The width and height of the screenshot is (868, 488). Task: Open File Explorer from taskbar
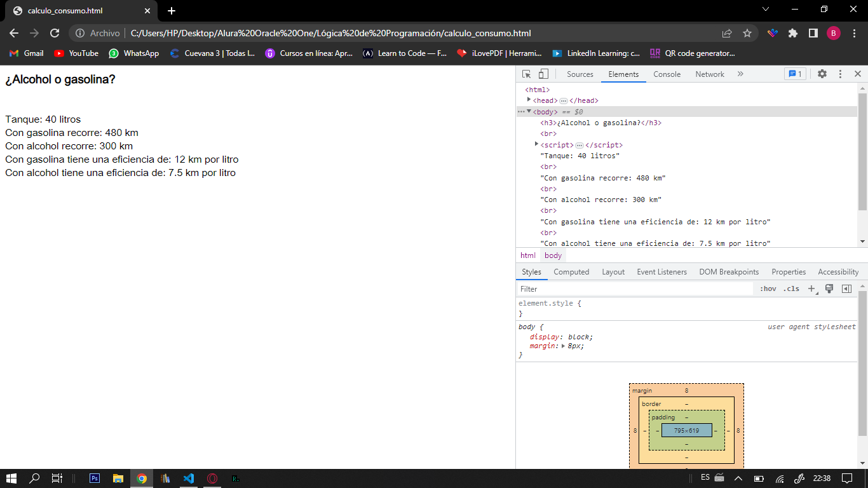point(118,478)
